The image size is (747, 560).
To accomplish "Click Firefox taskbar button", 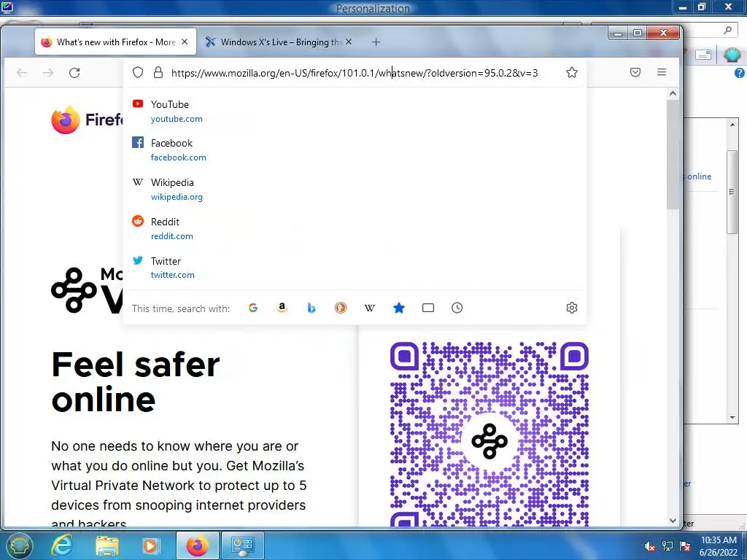I will (197, 545).
